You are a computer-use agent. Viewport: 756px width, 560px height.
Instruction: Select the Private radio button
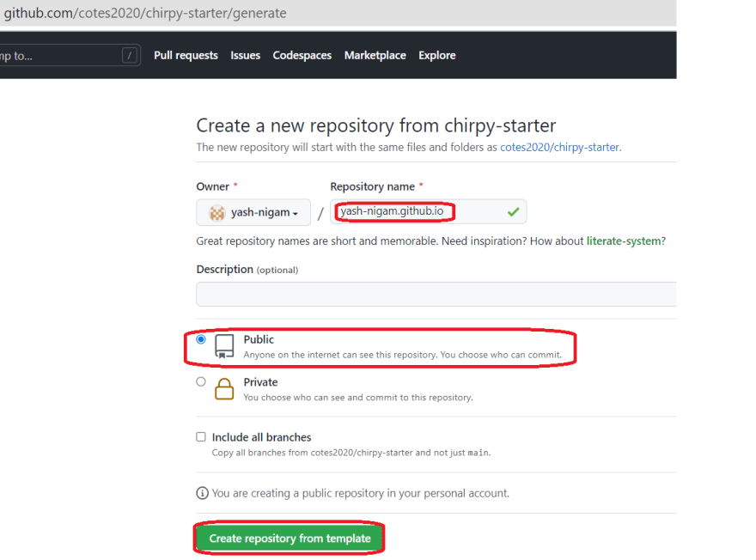(x=201, y=381)
